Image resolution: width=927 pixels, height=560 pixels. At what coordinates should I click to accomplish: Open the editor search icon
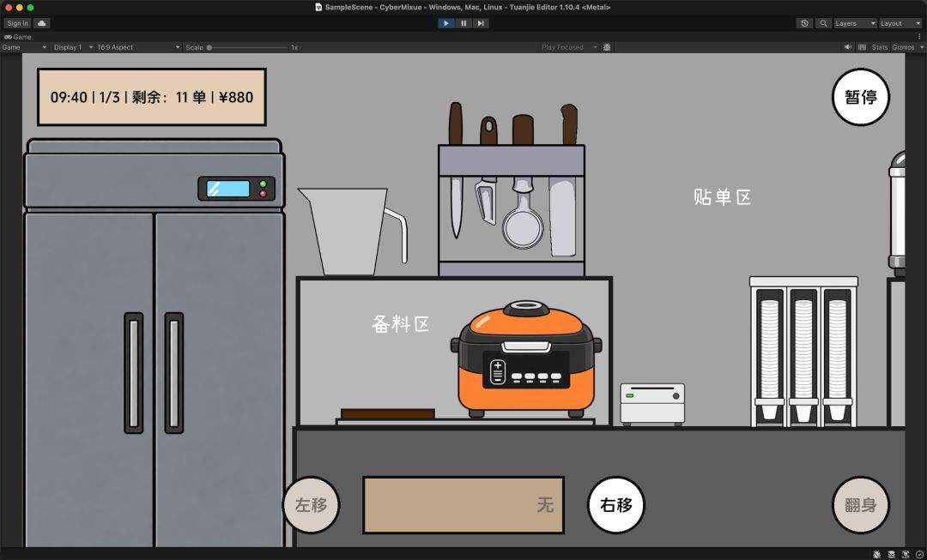pyautogui.click(x=823, y=23)
